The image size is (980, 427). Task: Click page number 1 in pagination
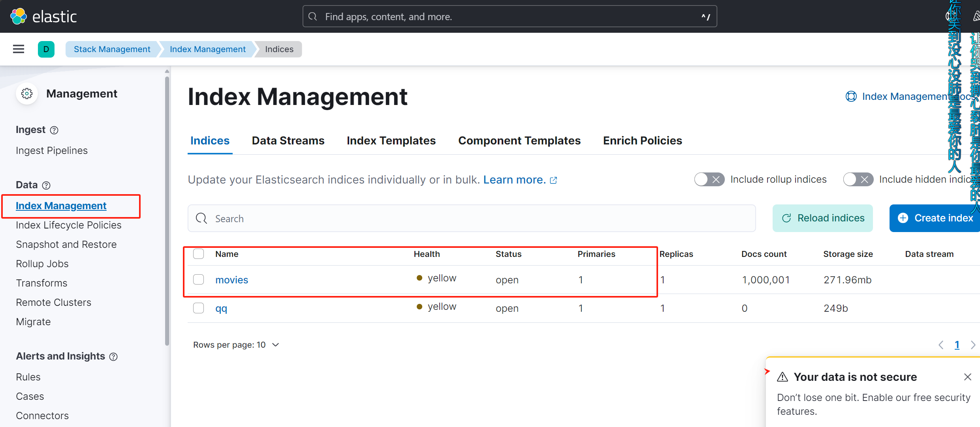[x=957, y=345]
